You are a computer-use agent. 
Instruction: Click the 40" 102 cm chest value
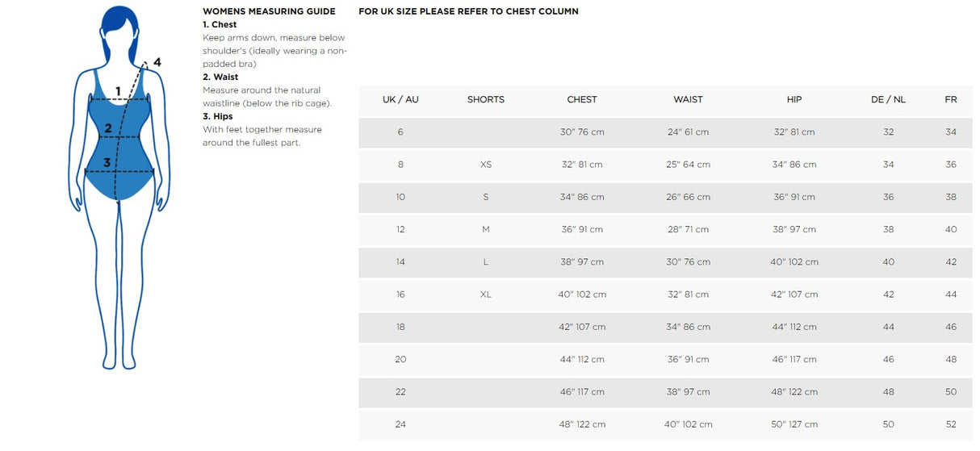tap(581, 294)
